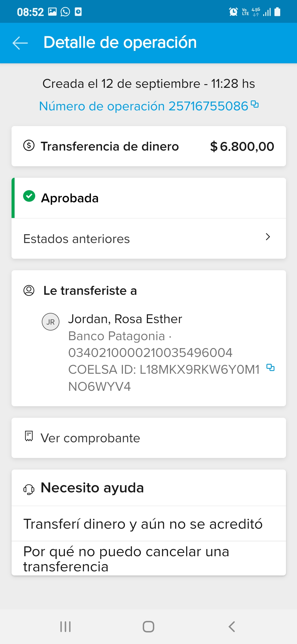297x644 pixels.
Task: Tap the WhatsApp notification icon in status bar
Action: click(x=65, y=12)
